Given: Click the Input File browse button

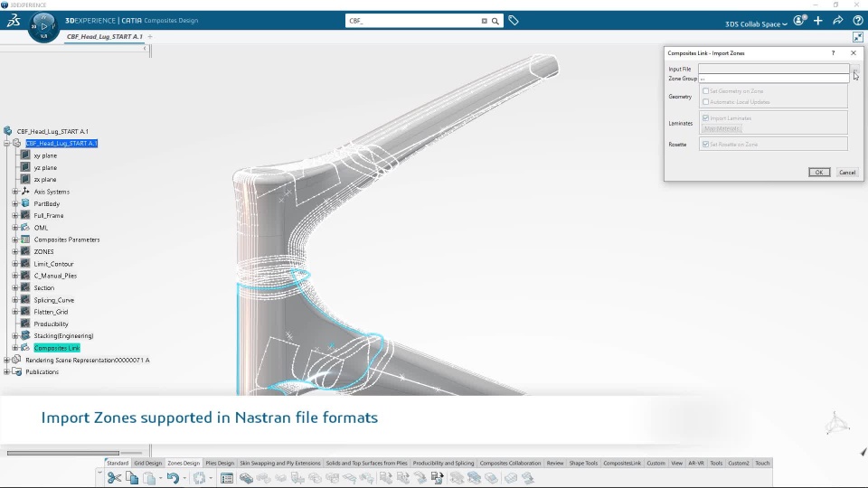Looking at the screenshot, I should click(x=855, y=69).
